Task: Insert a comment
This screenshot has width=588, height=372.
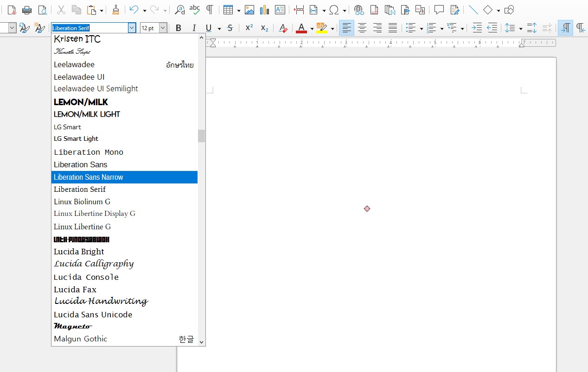Action: 439,10
